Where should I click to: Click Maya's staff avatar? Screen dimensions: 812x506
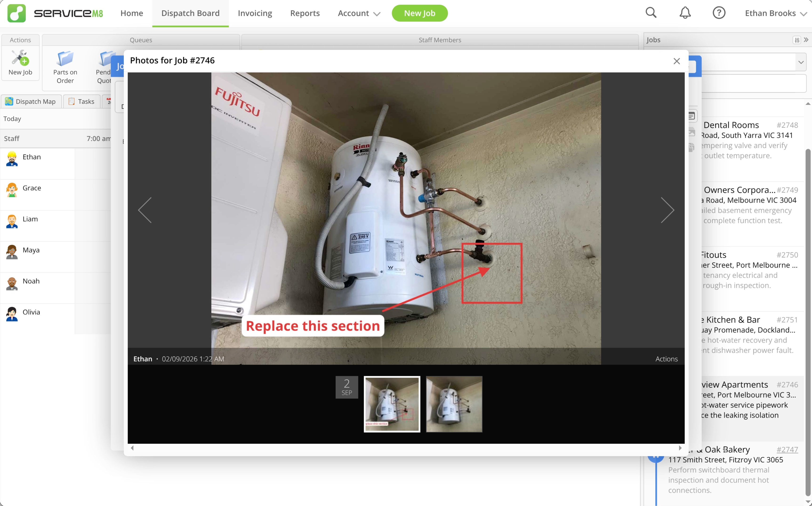[12, 252]
